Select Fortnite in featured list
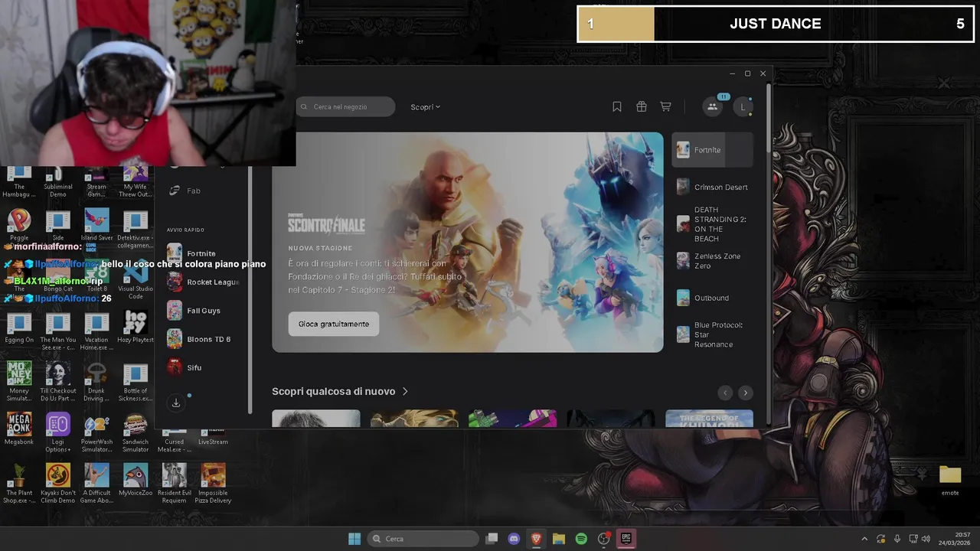The height and width of the screenshot is (551, 980). pyautogui.click(x=712, y=150)
